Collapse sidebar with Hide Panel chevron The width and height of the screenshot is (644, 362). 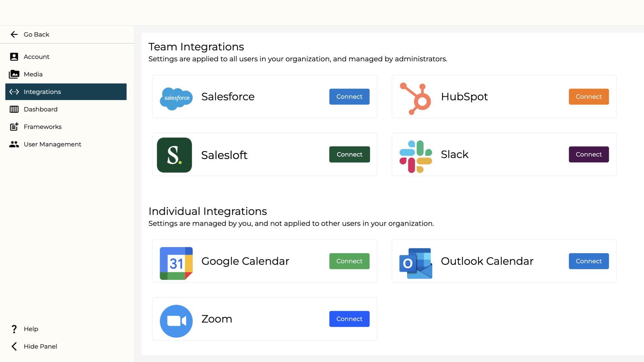click(14, 346)
